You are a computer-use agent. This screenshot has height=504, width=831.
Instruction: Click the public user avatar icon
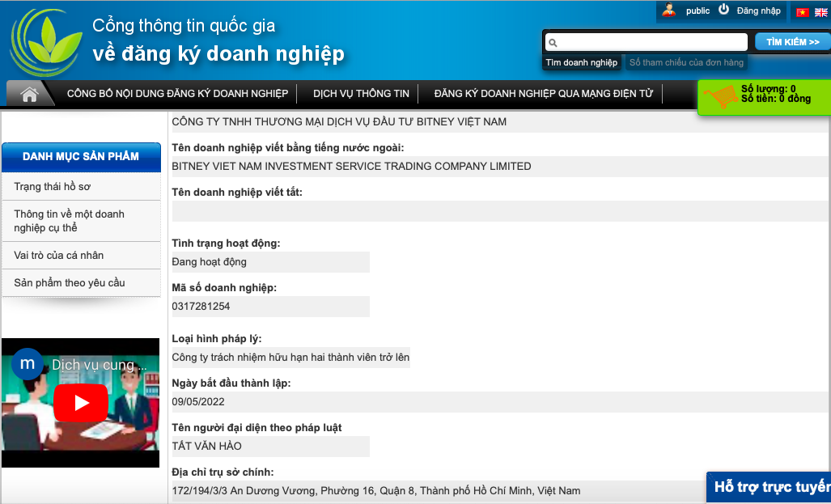(668, 11)
